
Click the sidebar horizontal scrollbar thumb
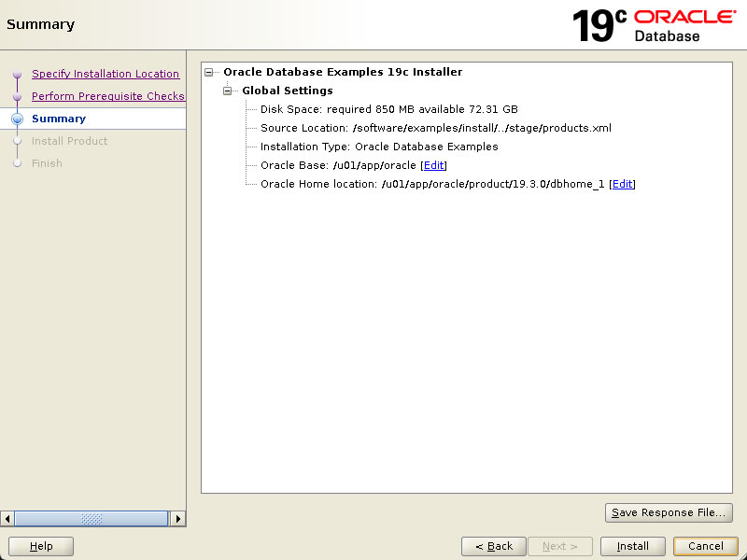tap(92, 519)
